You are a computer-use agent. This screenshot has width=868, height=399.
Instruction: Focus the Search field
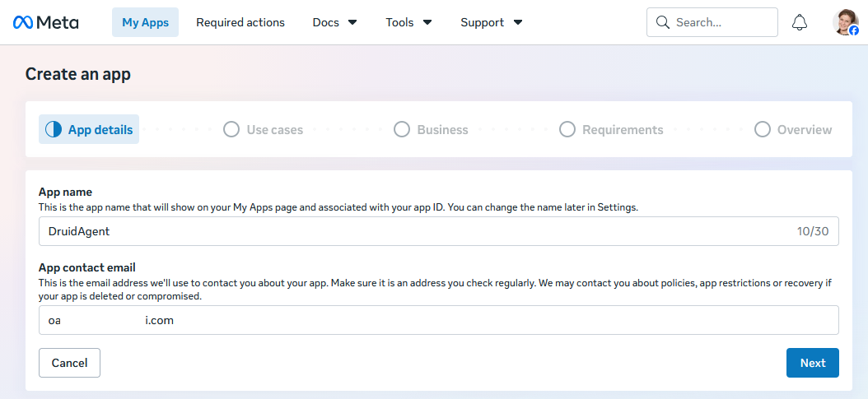coord(712,22)
